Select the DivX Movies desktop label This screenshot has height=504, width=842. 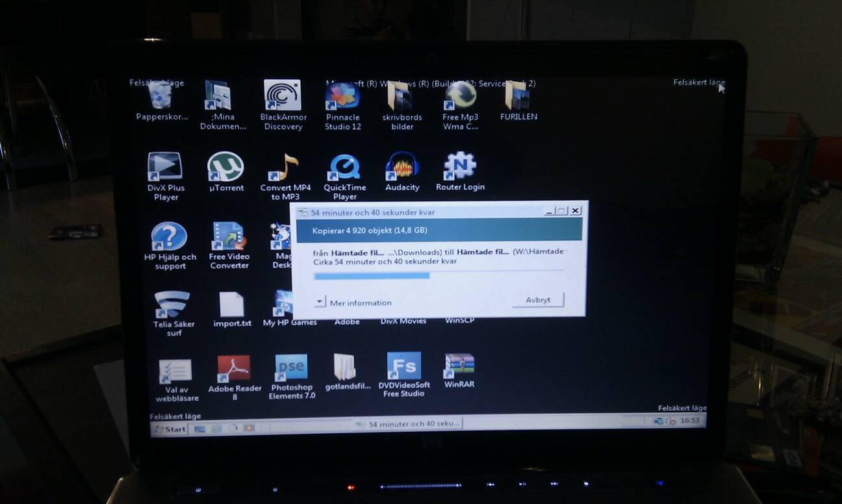point(403,321)
